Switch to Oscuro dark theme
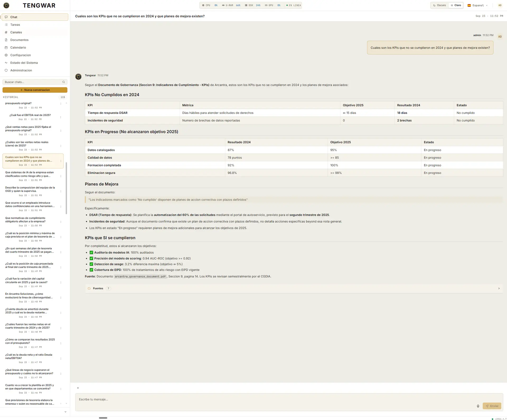Screen dimensions: 507x420 [x=440, y=5]
